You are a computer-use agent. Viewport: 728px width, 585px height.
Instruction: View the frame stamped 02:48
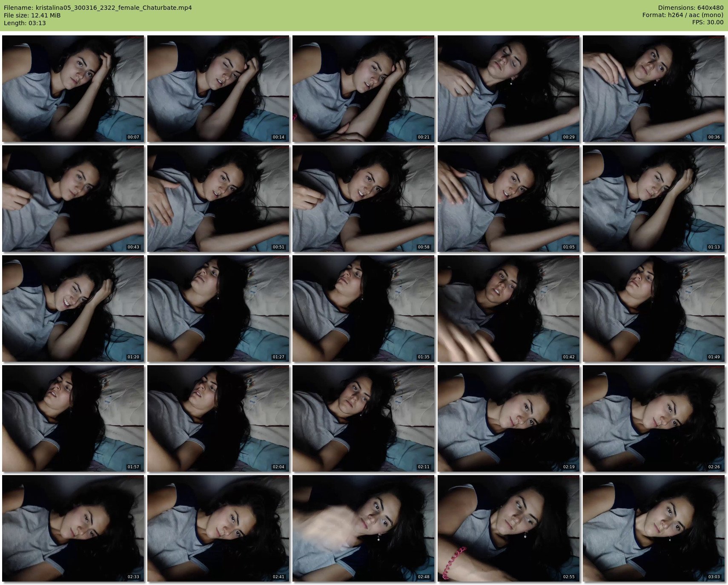click(x=363, y=528)
